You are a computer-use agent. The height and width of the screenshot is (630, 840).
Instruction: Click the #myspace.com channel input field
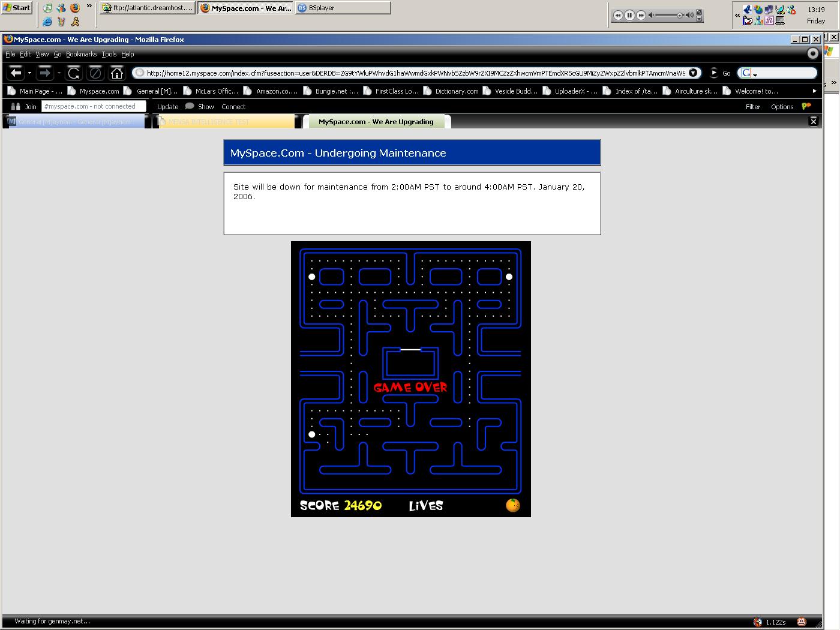click(x=94, y=106)
